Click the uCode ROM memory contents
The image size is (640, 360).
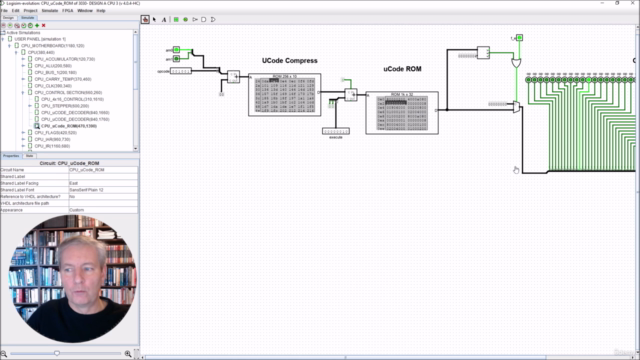click(x=402, y=113)
